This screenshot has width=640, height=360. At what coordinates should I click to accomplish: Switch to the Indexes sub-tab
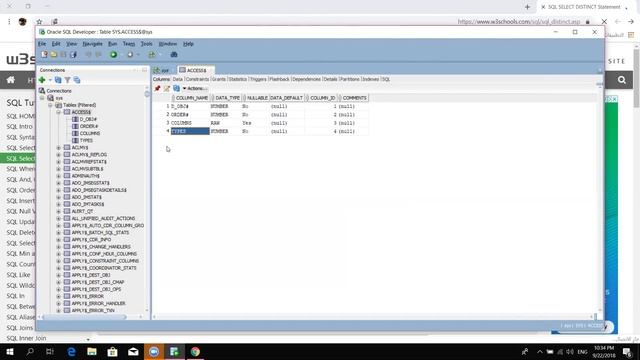tap(371, 79)
